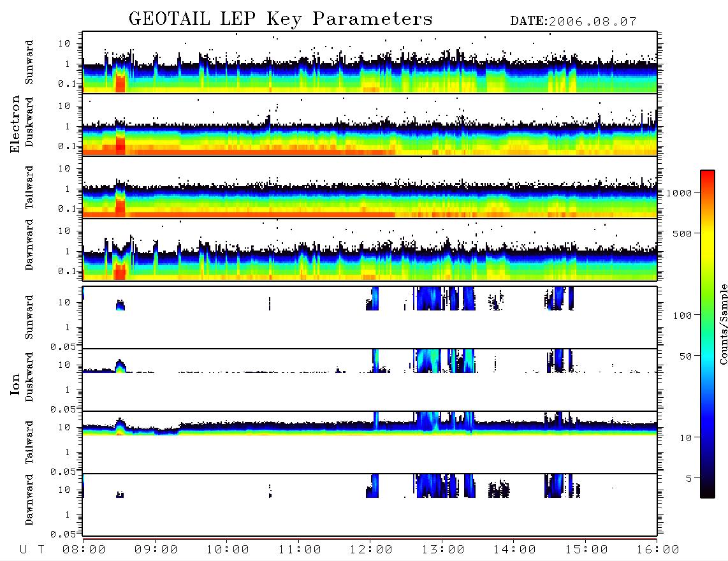Image resolution: width=728 pixels, height=561 pixels.
Task: Click the "Counts/Sample" color bar caption
Action: click(723, 324)
